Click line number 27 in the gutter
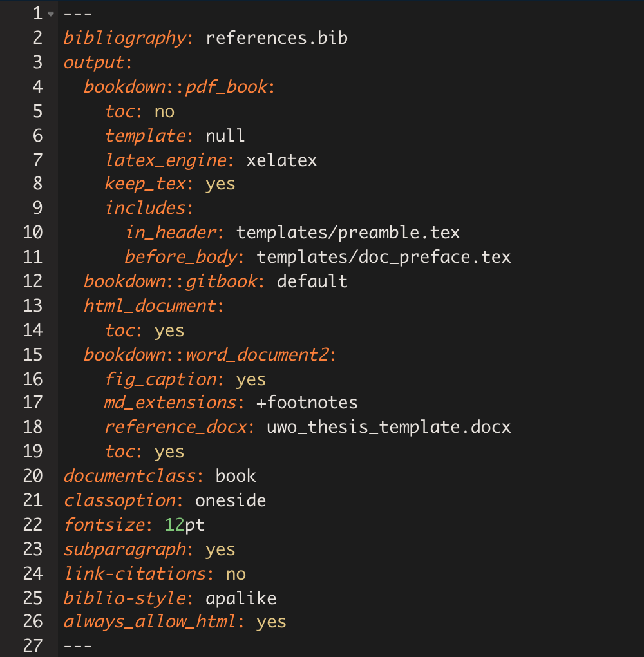Image resolution: width=644 pixels, height=657 pixels. click(x=32, y=646)
